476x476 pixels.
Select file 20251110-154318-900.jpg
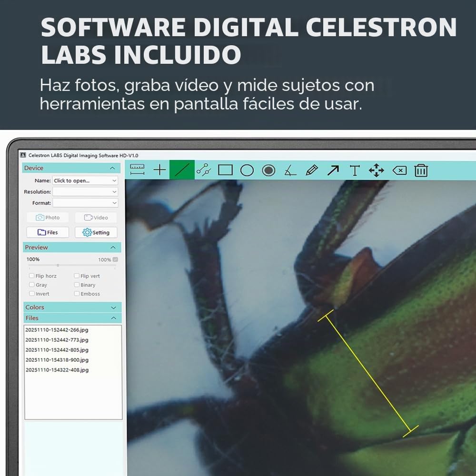[x=57, y=360]
